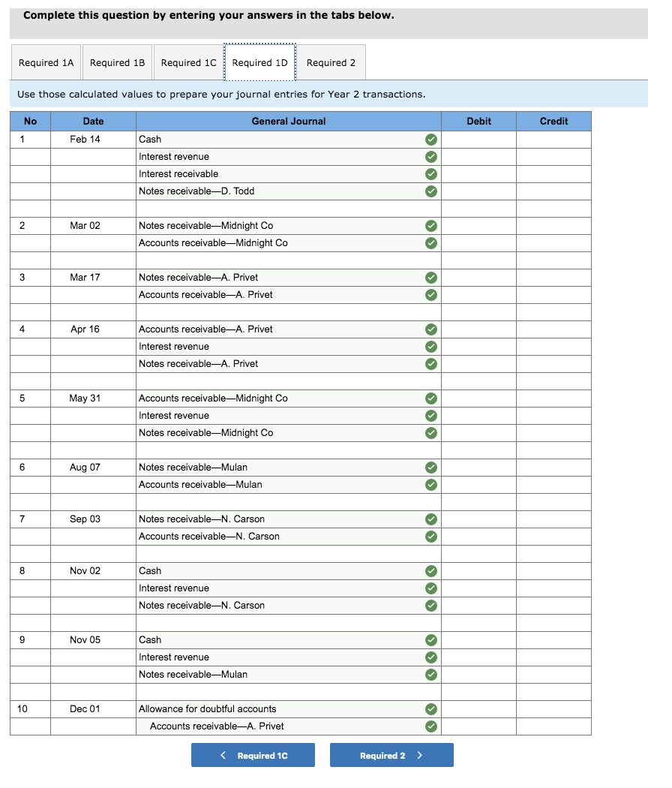Switch to the Required 1A tab

46,62
